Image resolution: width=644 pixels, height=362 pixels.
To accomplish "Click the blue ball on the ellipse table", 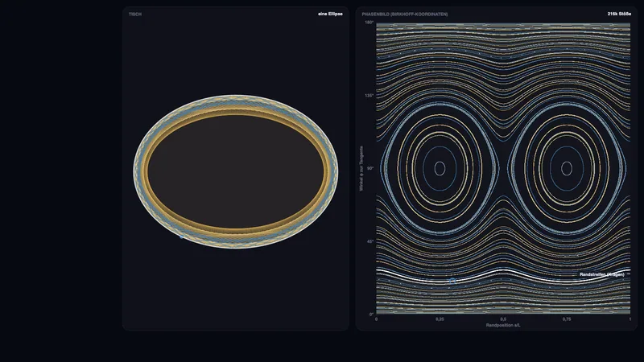I will coord(182,237).
